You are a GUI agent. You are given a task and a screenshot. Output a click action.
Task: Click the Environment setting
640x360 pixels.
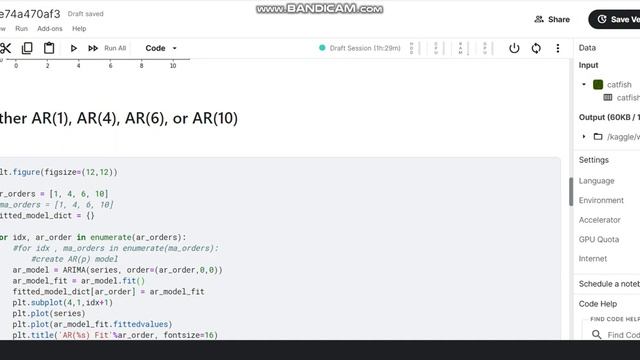(x=601, y=200)
